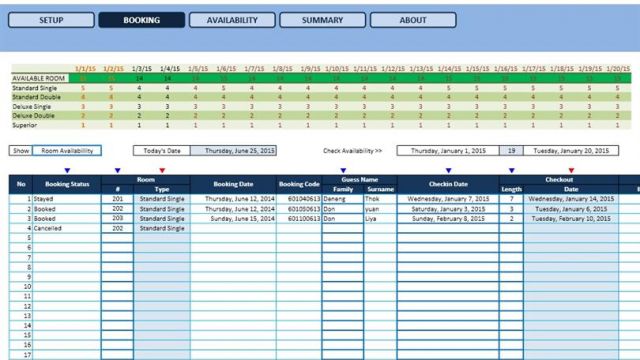Open Booking Status cell showing Cancelled
The height and width of the screenshot is (360, 640).
point(67,229)
